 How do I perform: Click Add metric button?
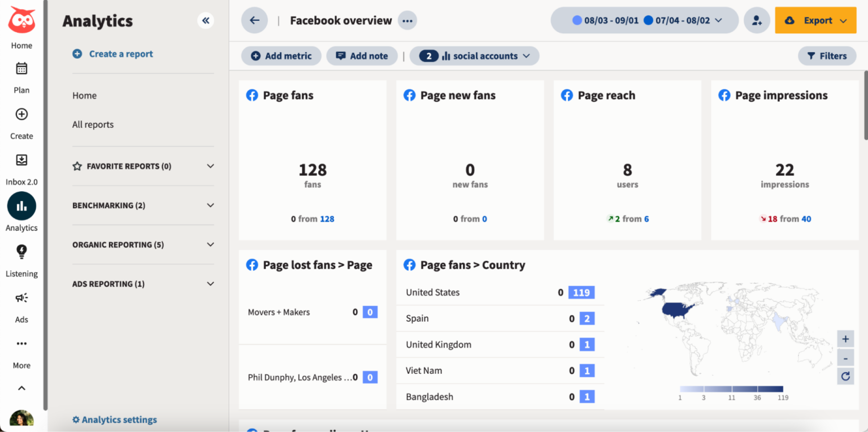click(x=281, y=56)
